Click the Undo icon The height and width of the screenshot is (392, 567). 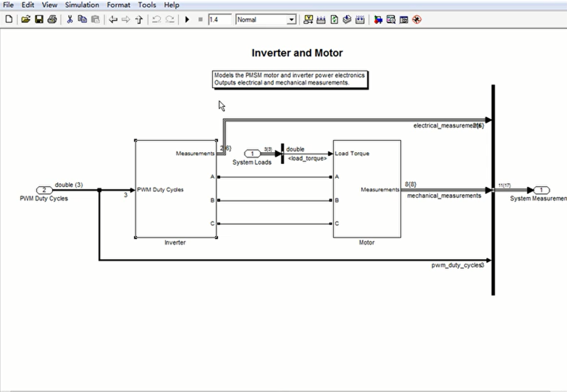point(156,19)
